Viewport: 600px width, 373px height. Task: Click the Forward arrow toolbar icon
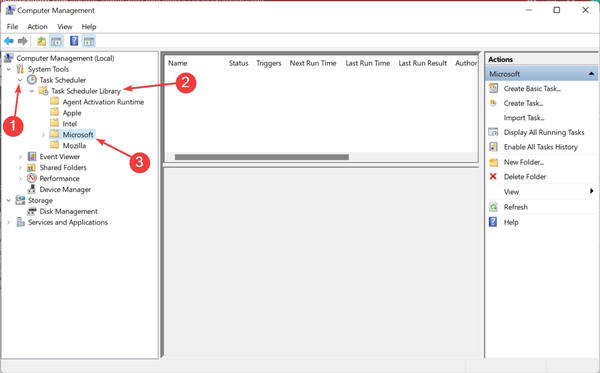tap(23, 41)
